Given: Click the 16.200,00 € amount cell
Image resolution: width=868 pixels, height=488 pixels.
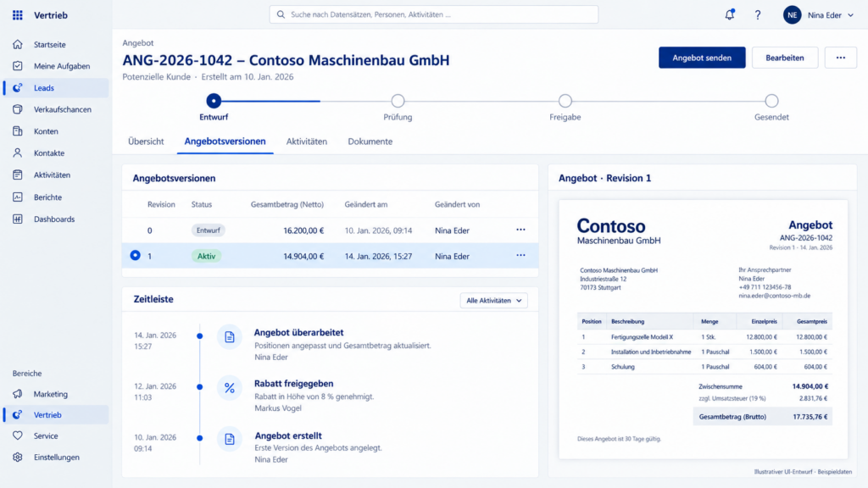Looking at the screenshot, I should pyautogui.click(x=303, y=230).
